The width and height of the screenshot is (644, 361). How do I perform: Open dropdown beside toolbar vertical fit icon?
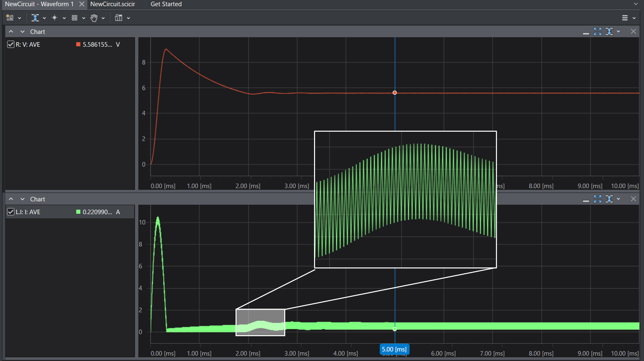point(44,18)
